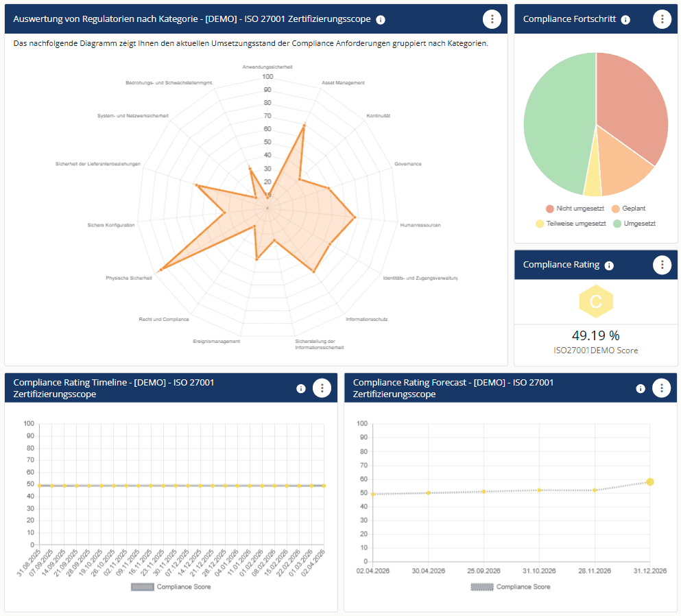Click info icon on Compliance Fortschritt header
This screenshot has width=681, height=616.
point(625,20)
